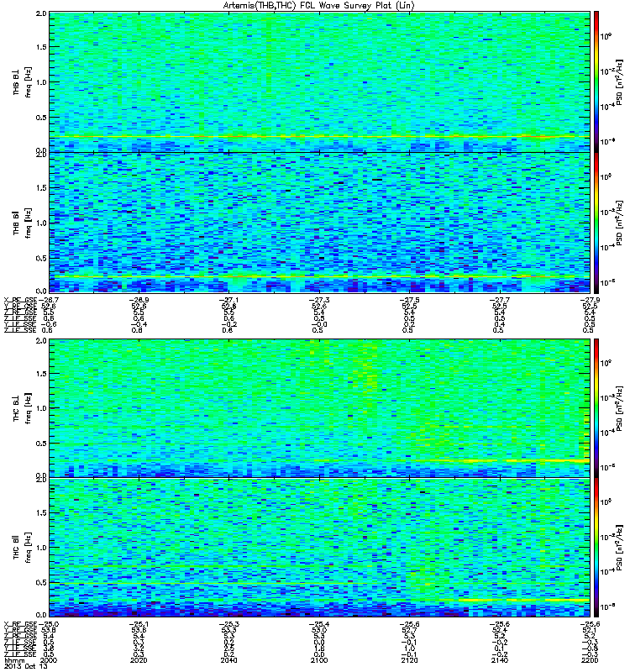This screenshot has height=672, width=630.
Task: Click the 2040 time tick label
Action: click(228, 660)
